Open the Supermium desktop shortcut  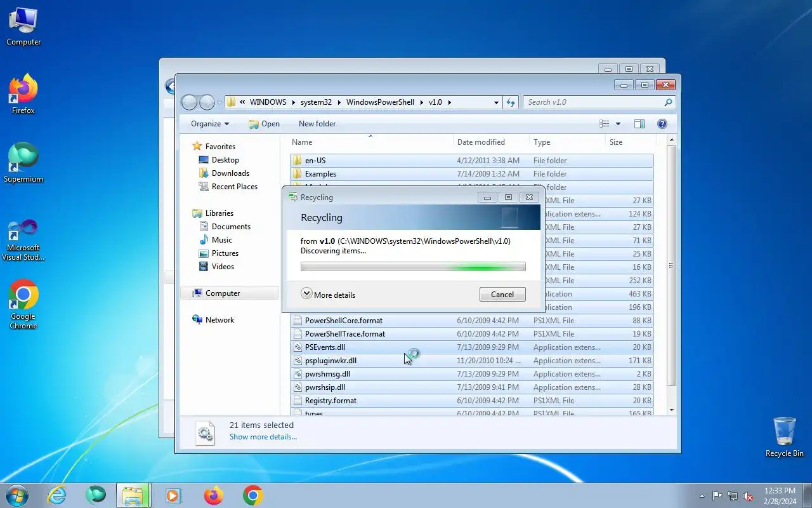[x=23, y=164]
